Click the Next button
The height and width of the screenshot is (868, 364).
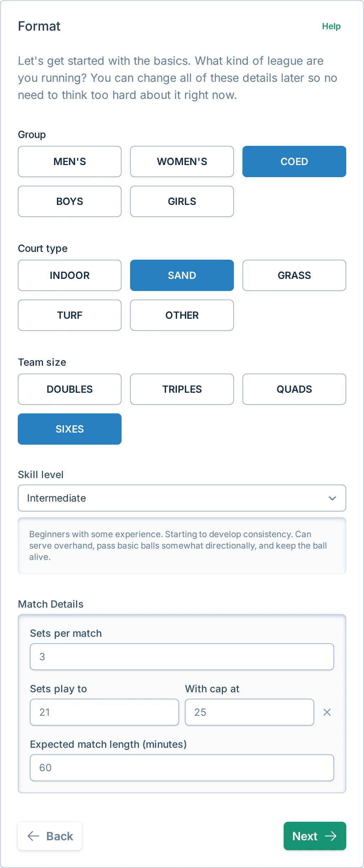(x=314, y=836)
